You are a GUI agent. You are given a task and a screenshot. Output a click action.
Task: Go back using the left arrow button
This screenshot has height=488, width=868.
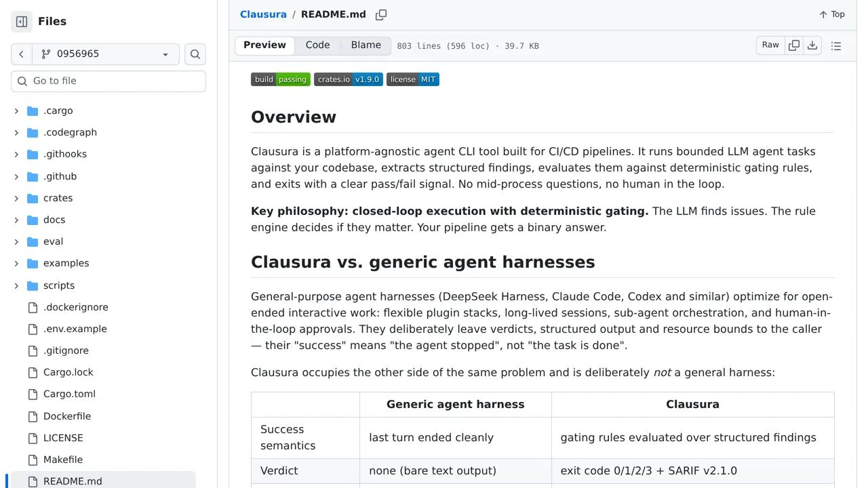[x=21, y=54]
